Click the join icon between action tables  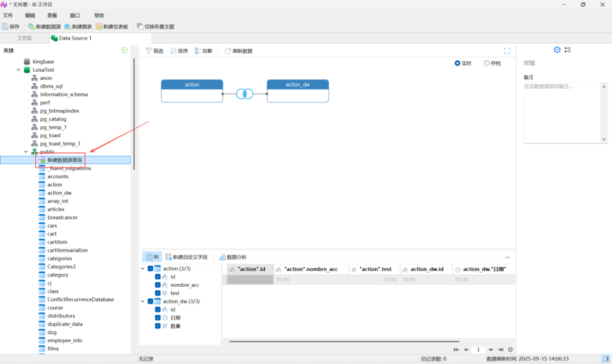pos(244,94)
